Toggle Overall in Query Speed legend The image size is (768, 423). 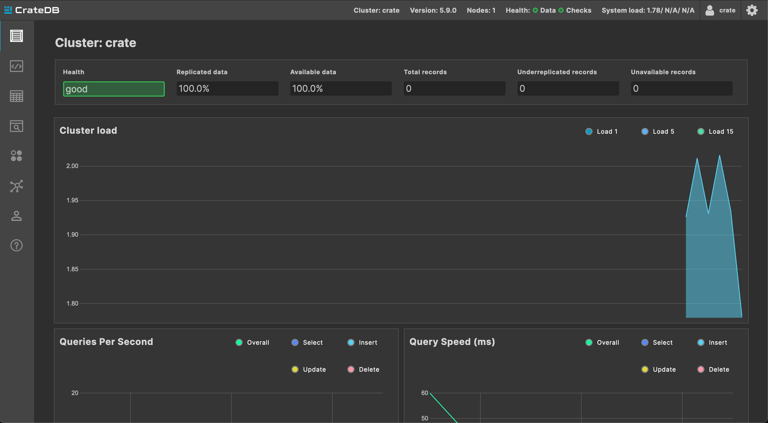(602, 342)
